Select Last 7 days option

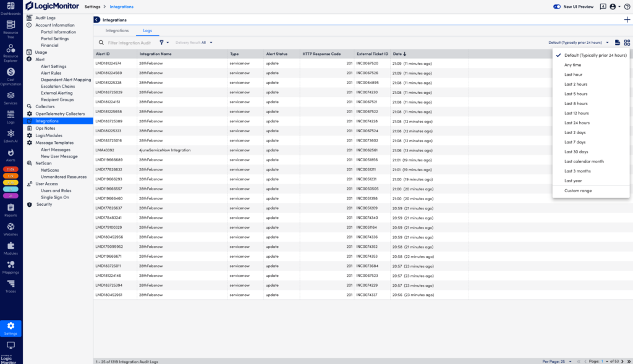pos(591,142)
